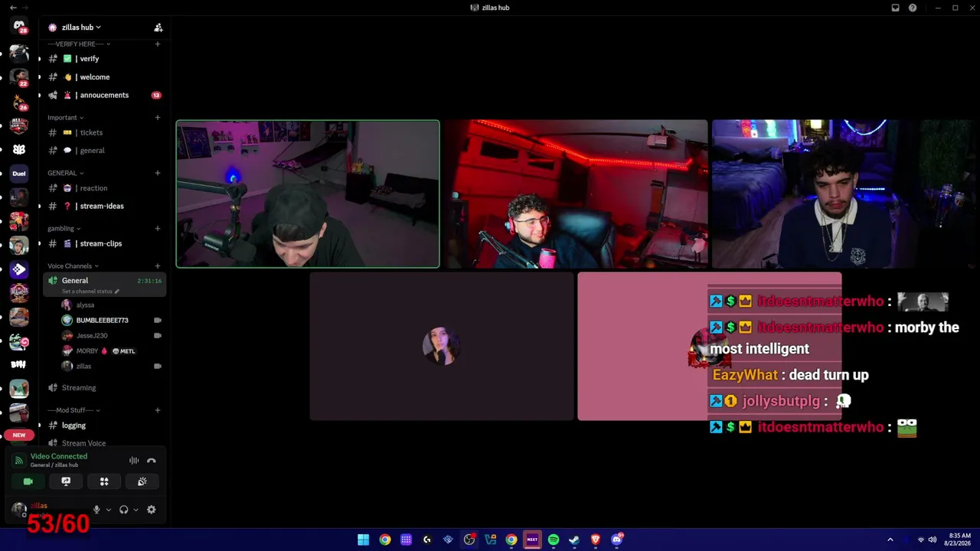Screen dimensions: 980x551
Task: Start screen sharing from voice panel
Action: (x=66, y=481)
